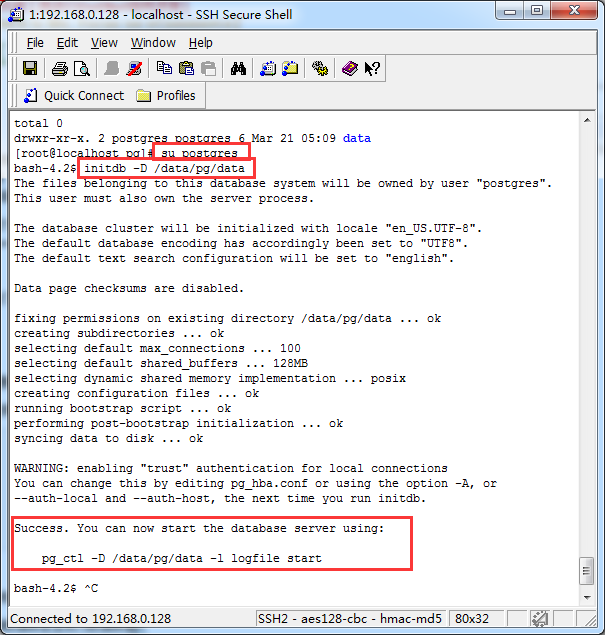Open Find with the binoculars icon
Image resolution: width=605 pixels, height=635 pixels.
[x=238, y=68]
